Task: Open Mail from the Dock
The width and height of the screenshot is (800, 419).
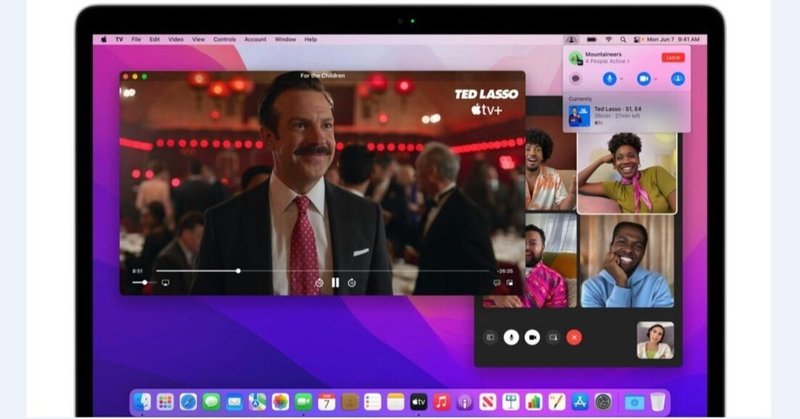Action: point(234,402)
